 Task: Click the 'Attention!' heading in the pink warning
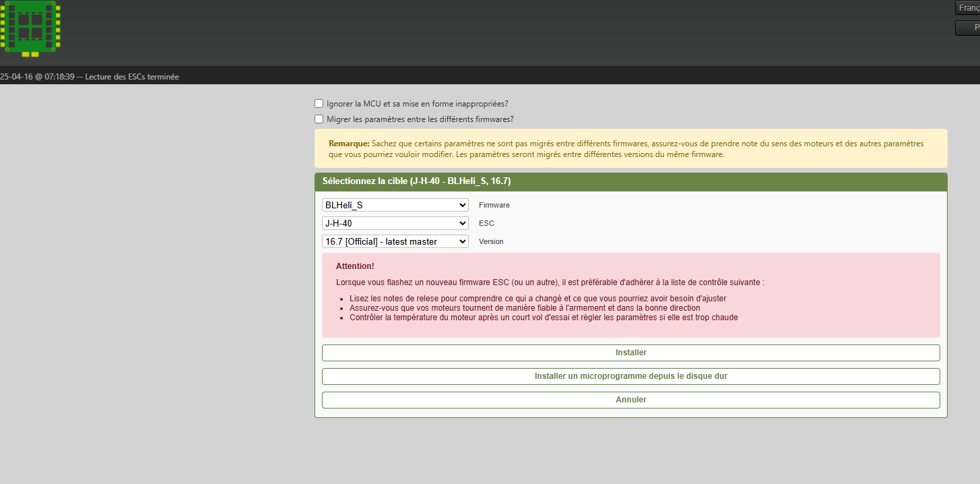click(x=355, y=266)
